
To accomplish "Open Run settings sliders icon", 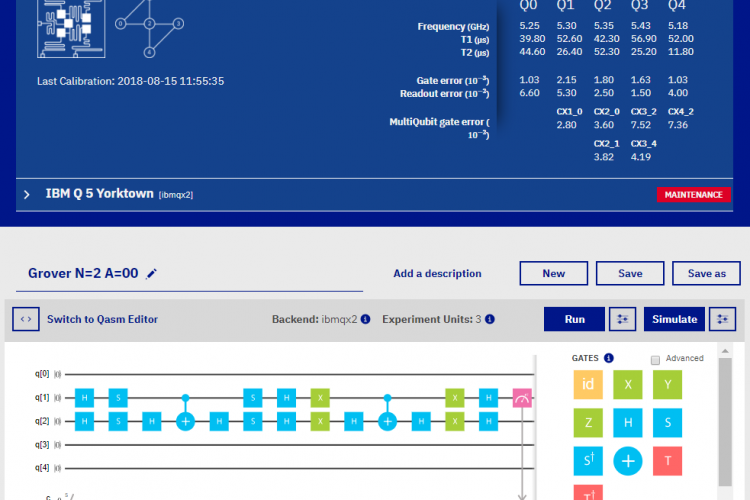I will tap(622, 319).
